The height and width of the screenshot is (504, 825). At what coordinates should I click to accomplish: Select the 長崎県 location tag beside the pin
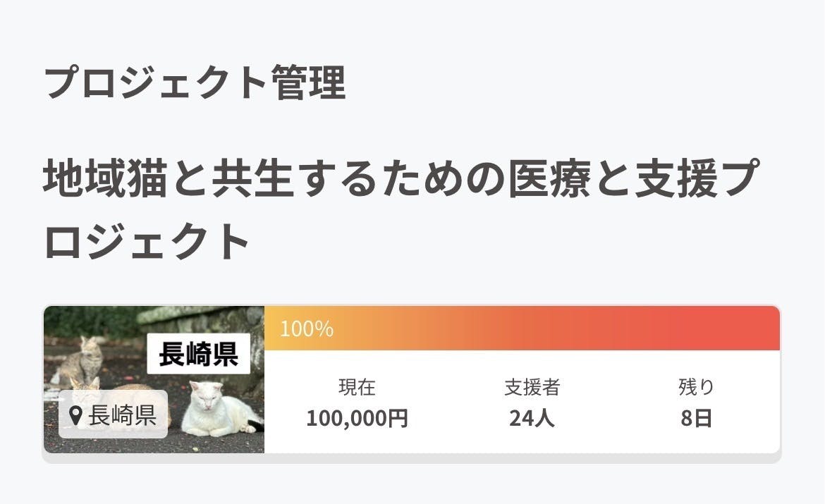click(122, 415)
